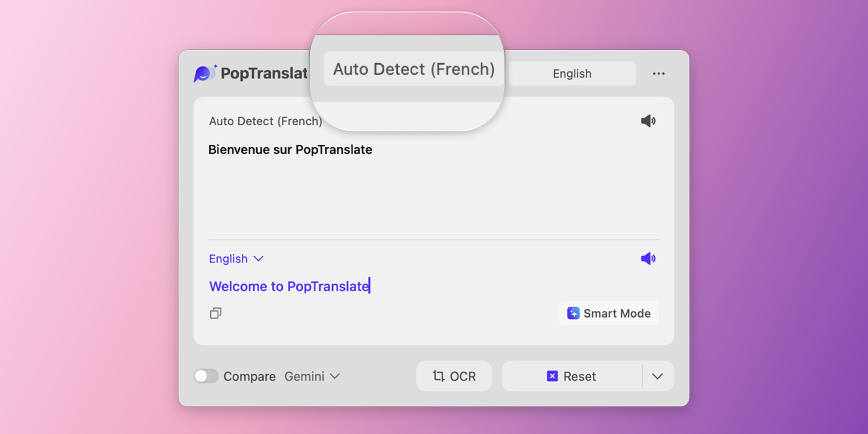Click the PopTranslate logo icon
The width and height of the screenshot is (868, 434).
coord(205,73)
